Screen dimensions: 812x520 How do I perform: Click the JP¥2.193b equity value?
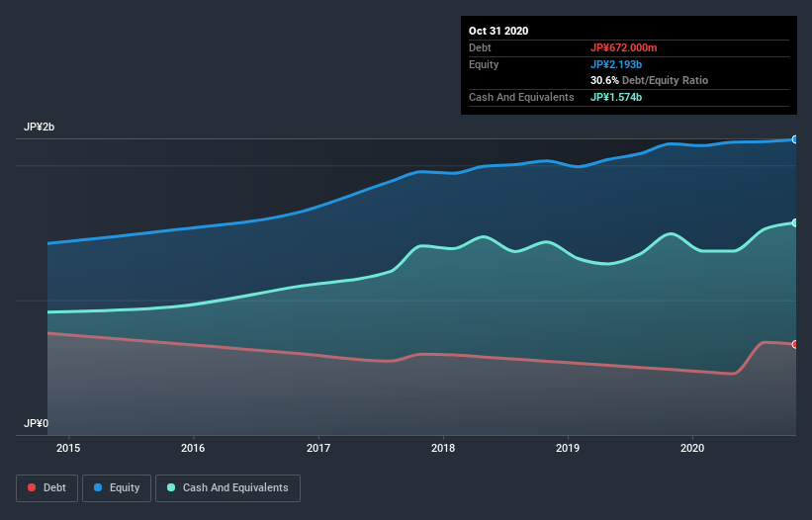616,64
